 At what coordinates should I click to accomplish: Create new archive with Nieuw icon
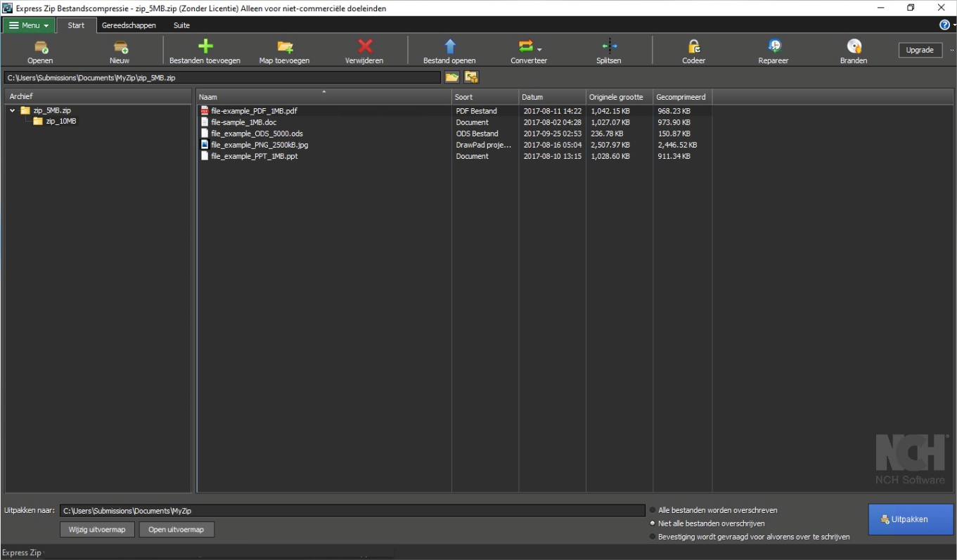(120, 48)
